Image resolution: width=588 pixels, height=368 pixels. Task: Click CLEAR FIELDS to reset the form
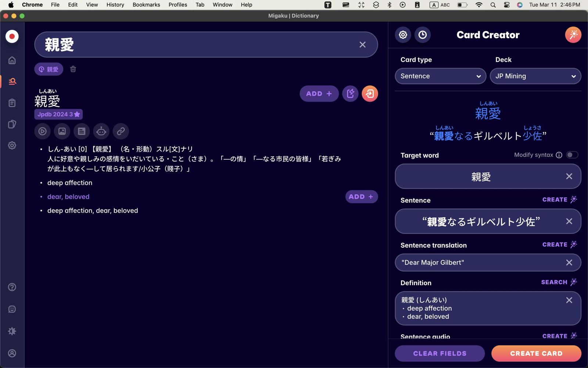pos(440,353)
